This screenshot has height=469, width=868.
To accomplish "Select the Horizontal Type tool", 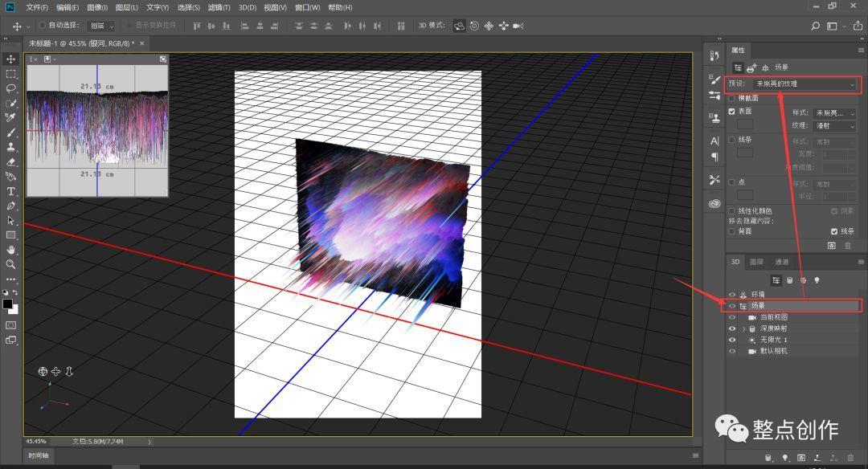I will coord(10,191).
